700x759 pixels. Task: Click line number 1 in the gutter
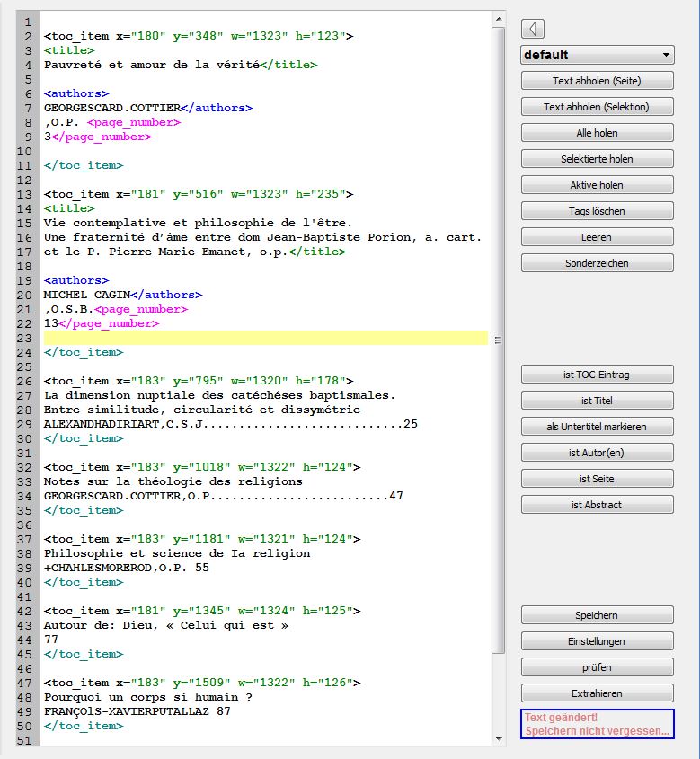tap(28, 22)
